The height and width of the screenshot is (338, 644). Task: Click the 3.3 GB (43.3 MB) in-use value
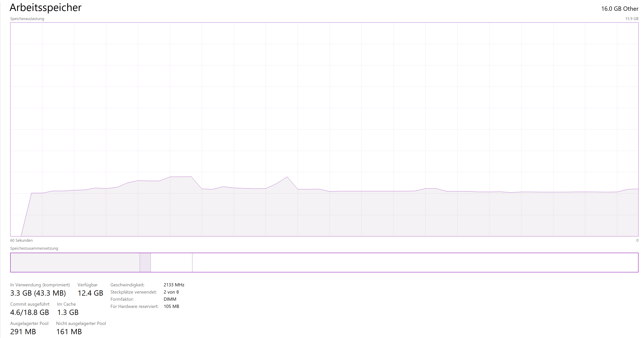(x=38, y=293)
